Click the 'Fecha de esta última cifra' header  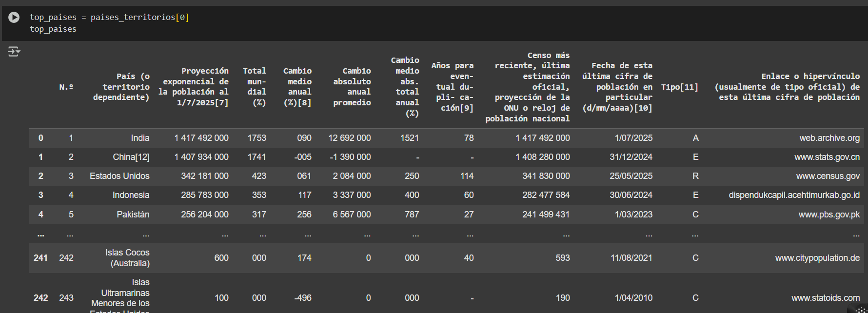[x=617, y=87]
